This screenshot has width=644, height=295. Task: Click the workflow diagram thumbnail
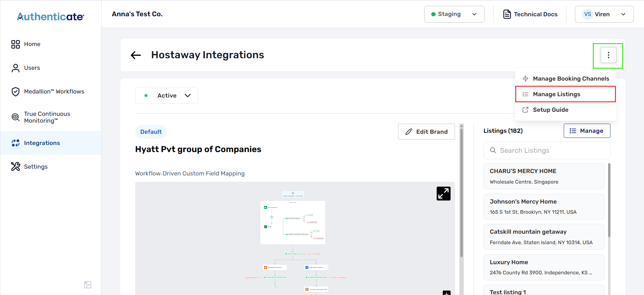[x=295, y=238]
